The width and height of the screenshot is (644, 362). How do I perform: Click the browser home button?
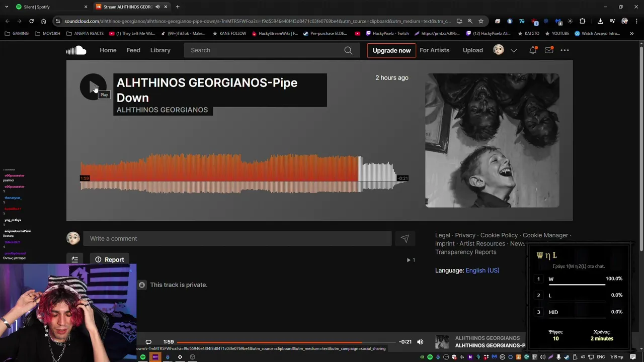pos(43,21)
